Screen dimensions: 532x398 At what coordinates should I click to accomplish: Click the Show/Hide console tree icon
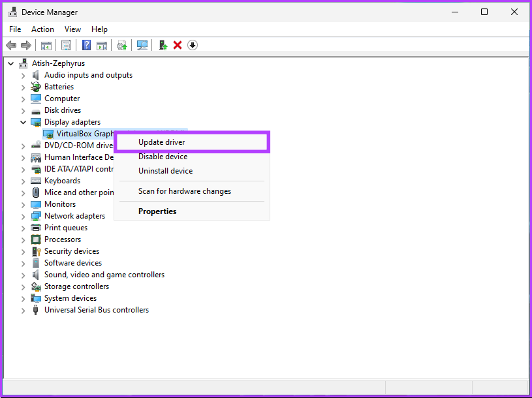pos(46,44)
